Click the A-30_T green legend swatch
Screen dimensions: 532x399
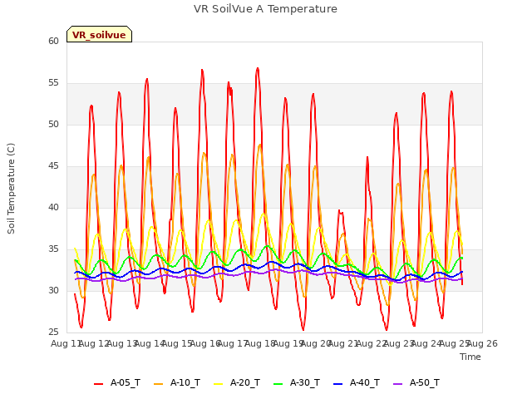(x=278, y=384)
